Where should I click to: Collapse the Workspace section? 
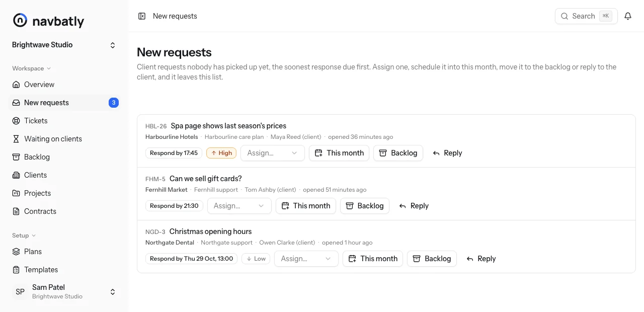pos(32,68)
